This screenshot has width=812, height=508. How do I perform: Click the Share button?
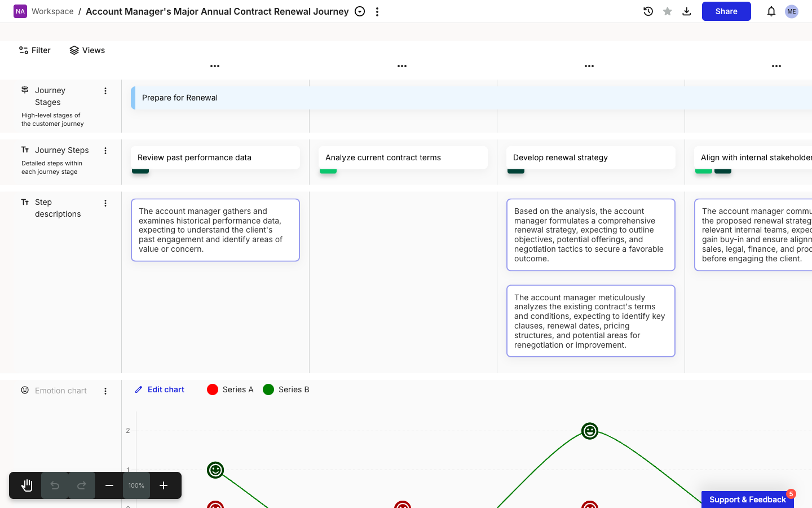(x=726, y=11)
